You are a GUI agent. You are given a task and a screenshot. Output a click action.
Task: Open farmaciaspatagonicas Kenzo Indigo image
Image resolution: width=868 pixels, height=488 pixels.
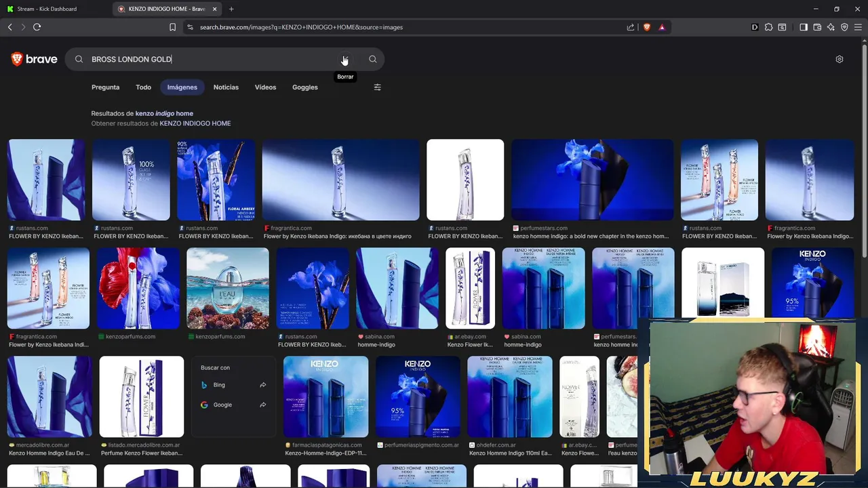pos(325,396)
